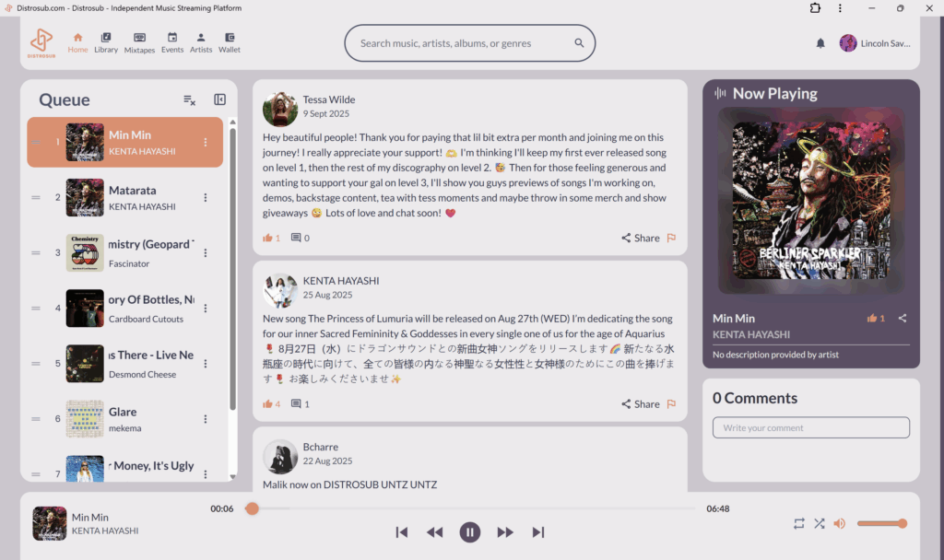This screenshot has height=560, width=944.
Task: Click the Write your comment field
Action: pyautogui.click(x=810, y=427)
